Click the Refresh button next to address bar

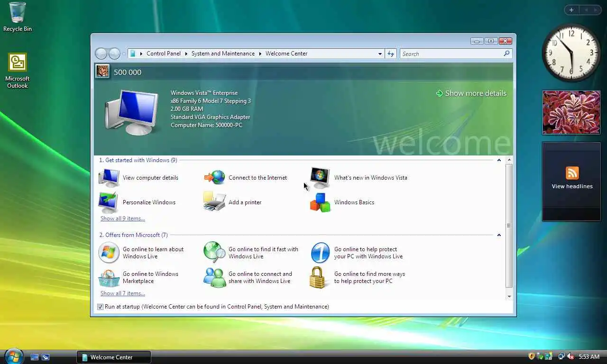tap(391, 54)
